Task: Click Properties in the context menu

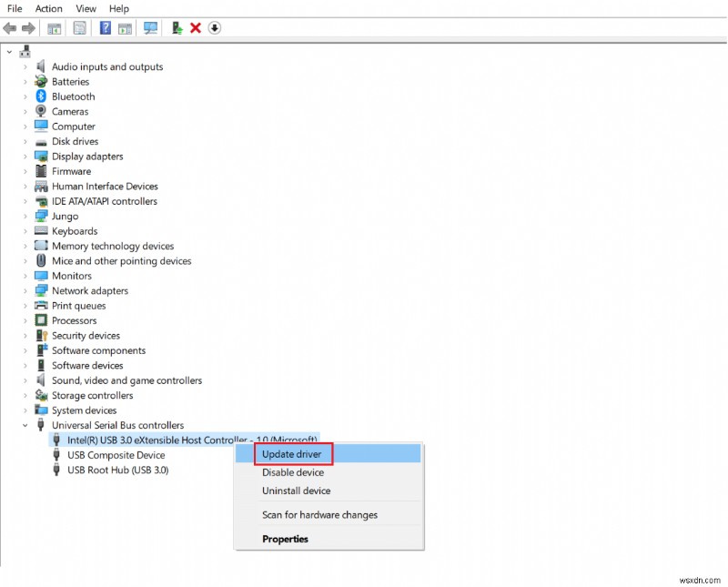Action: (286, 538)
